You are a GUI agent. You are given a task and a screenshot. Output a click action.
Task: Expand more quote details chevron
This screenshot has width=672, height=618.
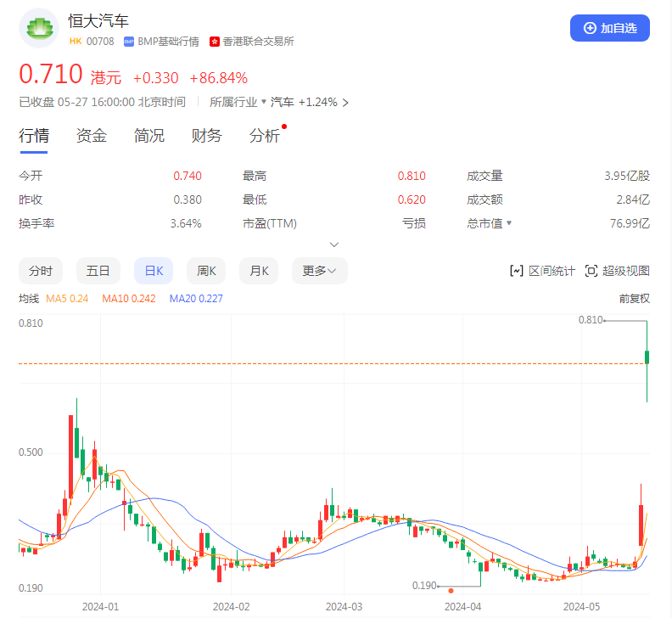pos(334,244)
